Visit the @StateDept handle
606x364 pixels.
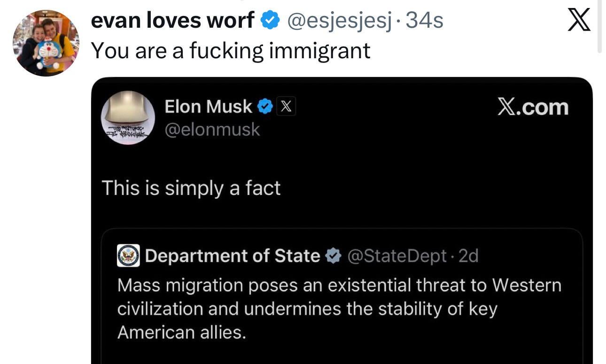point(397,256)
